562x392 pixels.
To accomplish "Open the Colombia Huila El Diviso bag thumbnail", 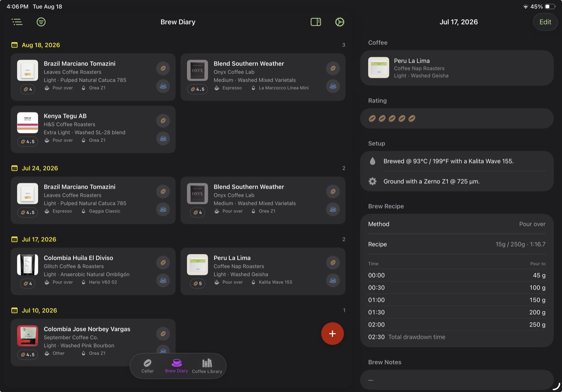I will coord(28,265).
